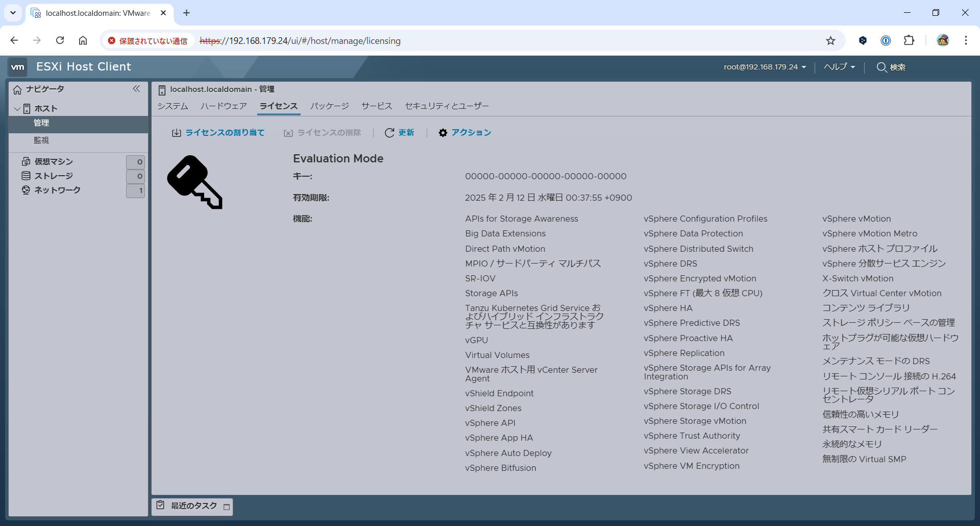Image resolution: width=980 pixels, height=526 pixels.
Task: Click the Big Data Extensions feature text
Action: pos(505,233)
